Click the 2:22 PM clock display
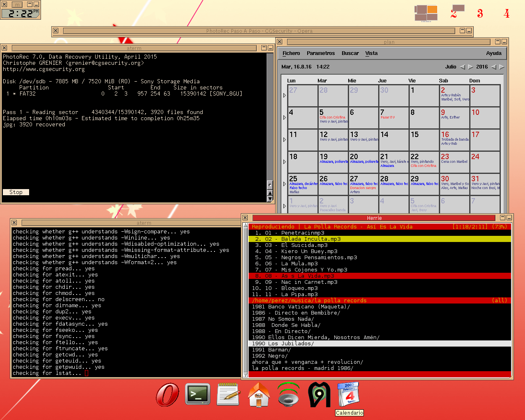 [20, 14]
